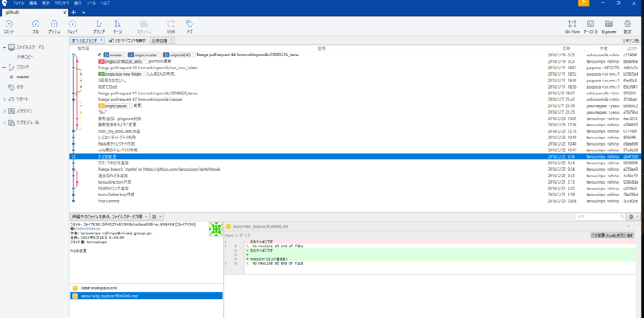Click the Author (作者) column header
The width and height of the screenshot is (644, 318).
click(x=603, y=48)
